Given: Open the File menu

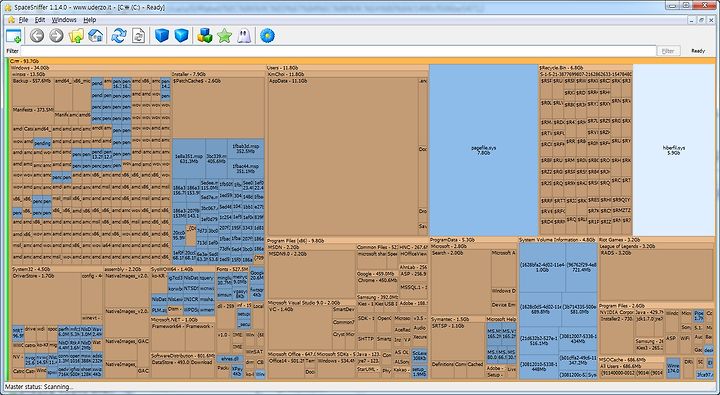Looking at the screenshot, I should [23, 20].
